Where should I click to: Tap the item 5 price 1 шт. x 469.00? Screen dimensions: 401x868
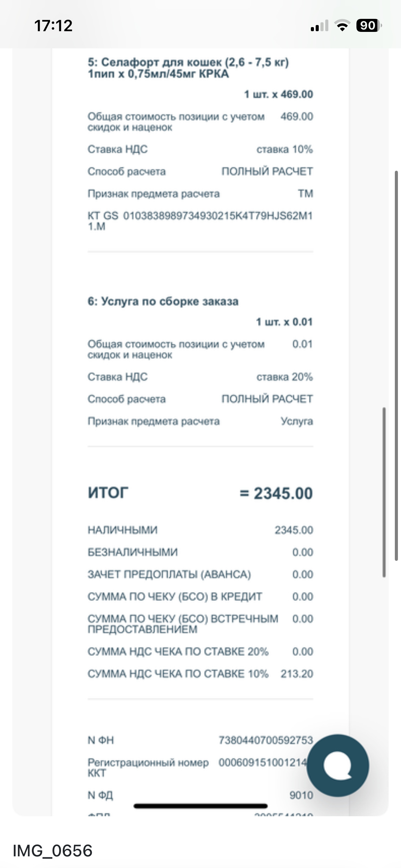coord(278,94)
